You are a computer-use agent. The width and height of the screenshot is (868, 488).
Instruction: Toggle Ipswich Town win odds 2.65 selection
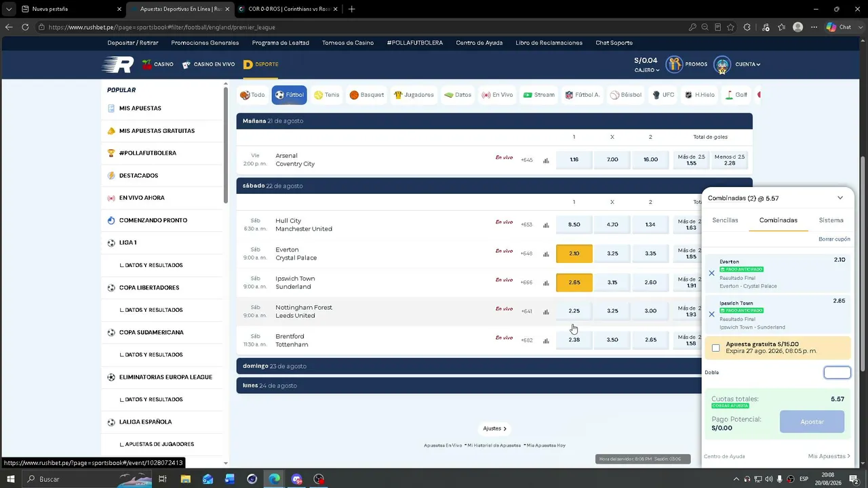click(x=574, y=283)
